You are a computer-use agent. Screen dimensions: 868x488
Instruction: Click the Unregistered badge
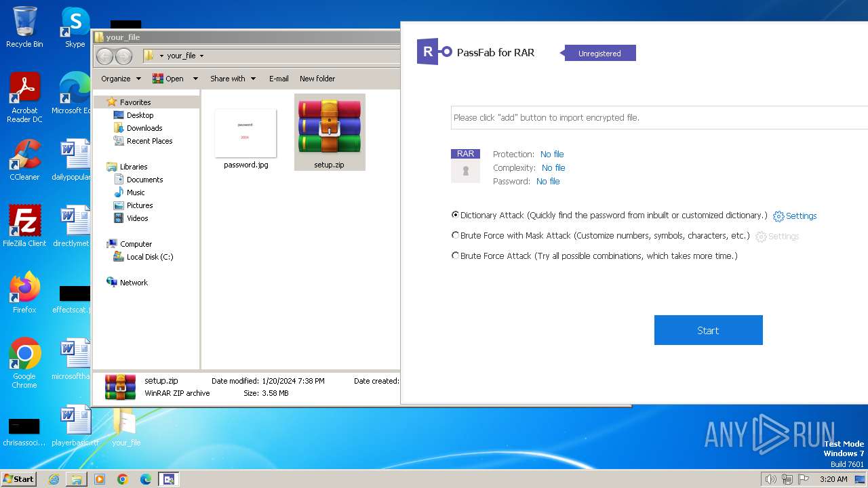pos(600,53)
